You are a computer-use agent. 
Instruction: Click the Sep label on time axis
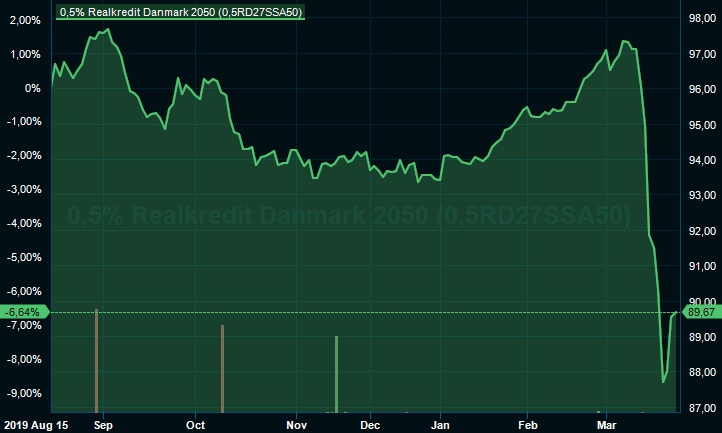pos(103,424)
